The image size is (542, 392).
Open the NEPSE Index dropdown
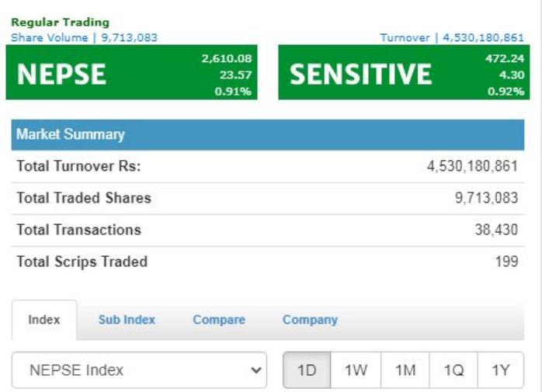[139, 369]
